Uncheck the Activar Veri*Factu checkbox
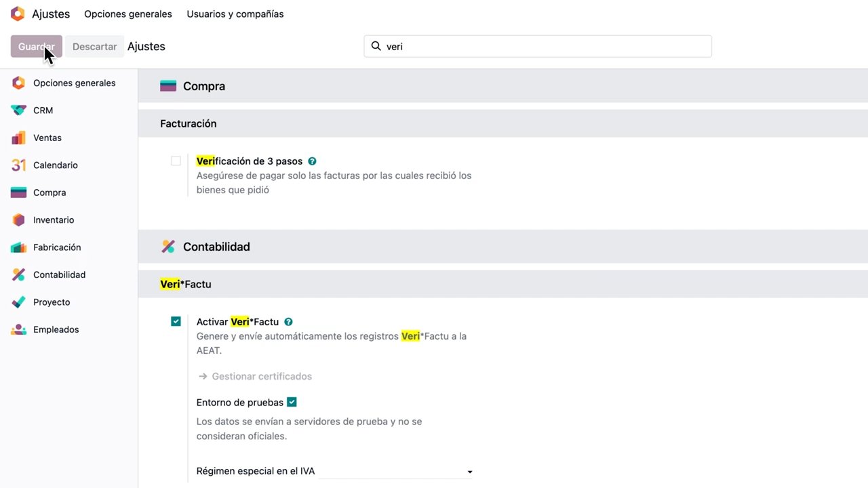Screen dimensions: 868x488 [x=176, y=321]
